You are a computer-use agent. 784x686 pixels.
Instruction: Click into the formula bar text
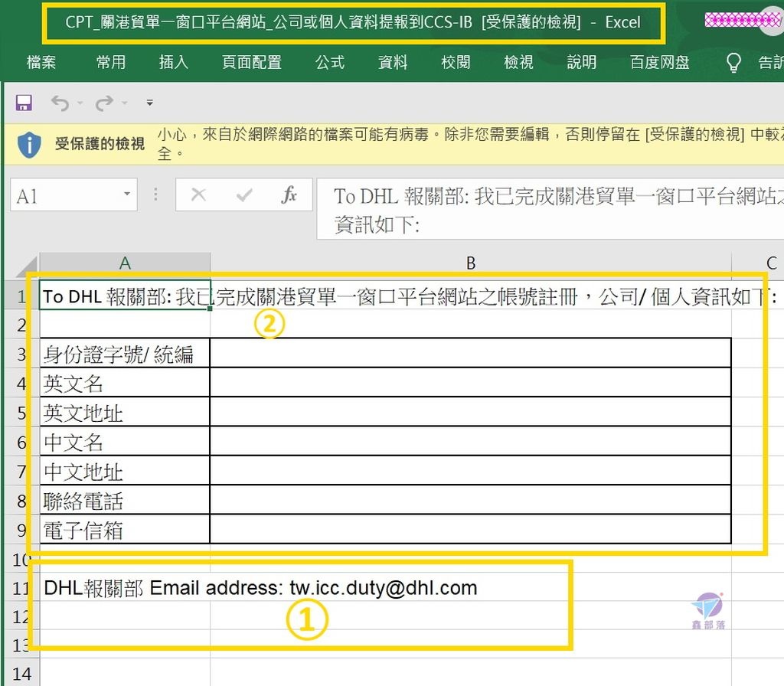pos(550,209)
